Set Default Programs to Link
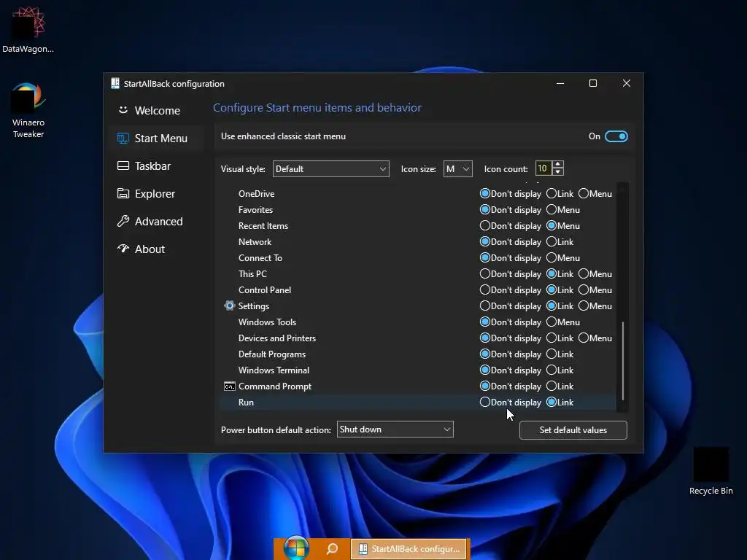Viewport: 747px width, 560px height. [x=560, y=354]
